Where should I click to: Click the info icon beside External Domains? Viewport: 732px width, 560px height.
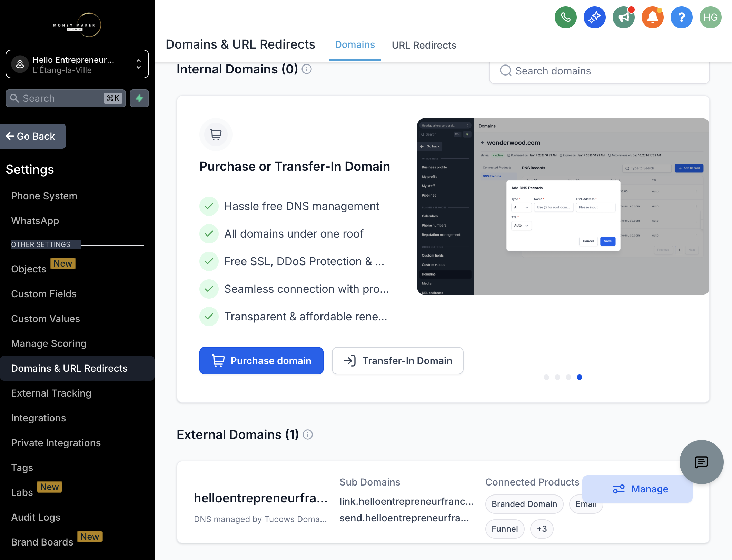308,434
